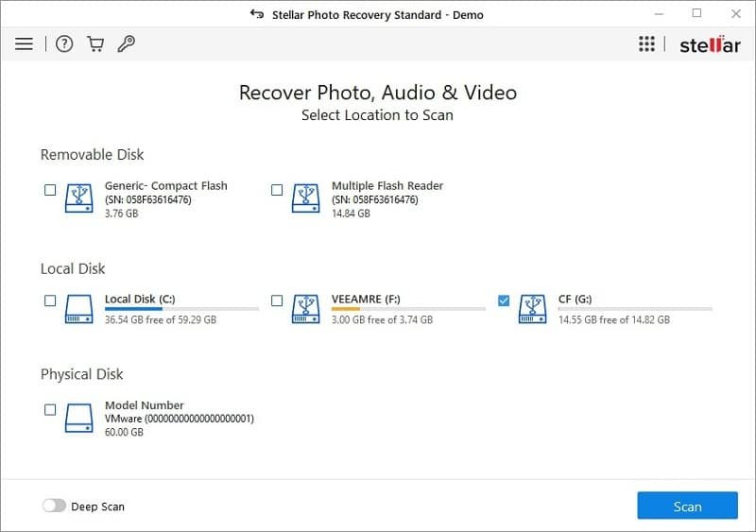Tick the VEEAMRE (F:) checkbox
Viewport: 756px width, 532px height.
pyautogui.click(x=277, y=300)
